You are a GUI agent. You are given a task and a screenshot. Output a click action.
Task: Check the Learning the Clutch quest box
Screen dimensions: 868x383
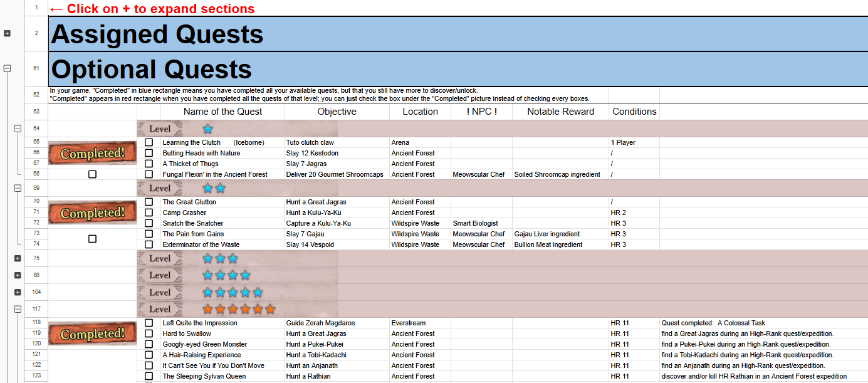[149, 142]
